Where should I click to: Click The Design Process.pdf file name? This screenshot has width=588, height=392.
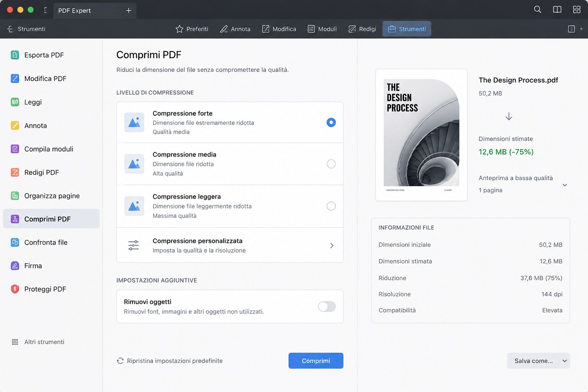pos(518,80)
